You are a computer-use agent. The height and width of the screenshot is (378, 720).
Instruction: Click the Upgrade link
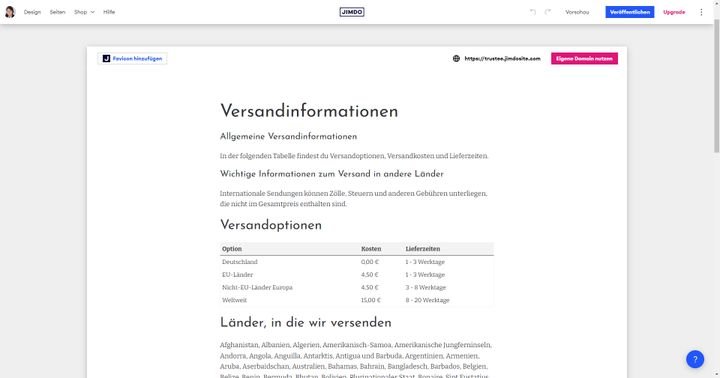coord(674,12)
